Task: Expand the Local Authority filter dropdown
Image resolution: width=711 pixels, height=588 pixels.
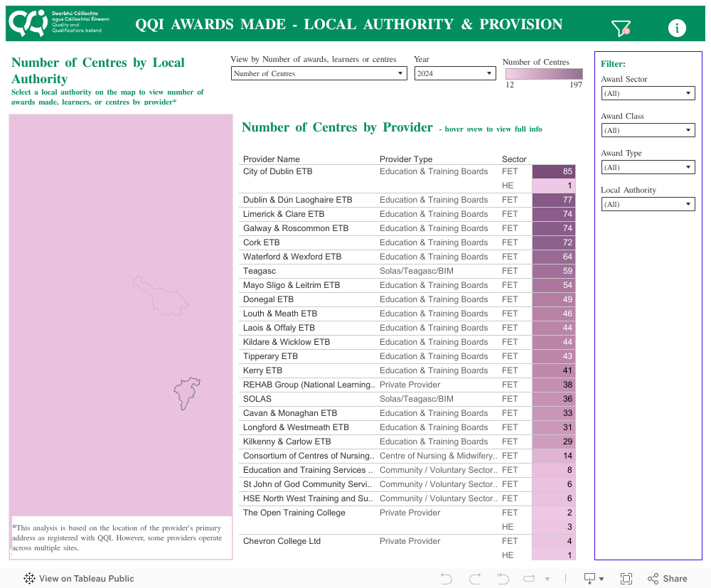Action: pyautogui.click(x=648, y=204)
